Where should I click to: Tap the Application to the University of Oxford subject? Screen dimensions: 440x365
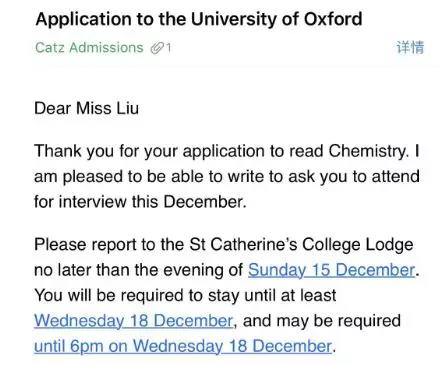pyautogui.click(x=199, y=19)
